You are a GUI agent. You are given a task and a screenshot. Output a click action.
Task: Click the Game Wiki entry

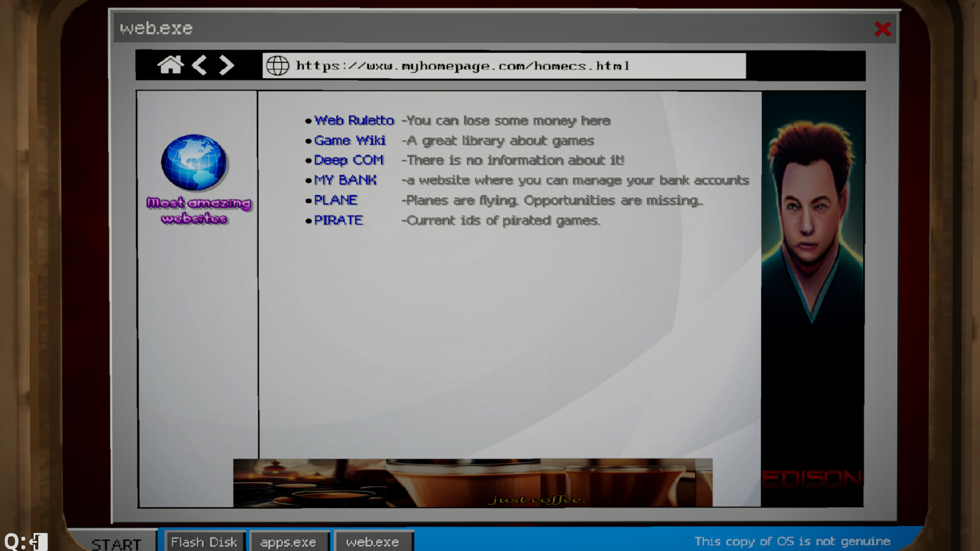(349, 140)
